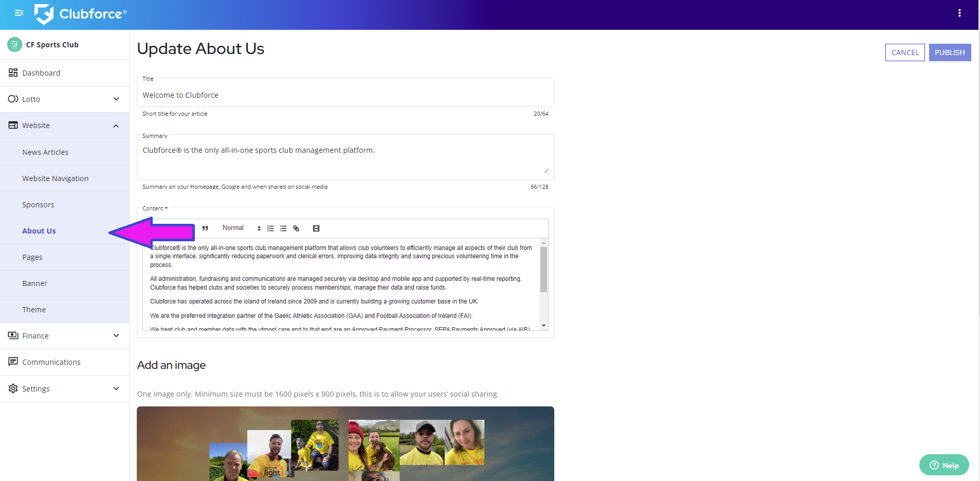
Task: Open the Normal heading style dropdown
Action: tap(241, 228)
